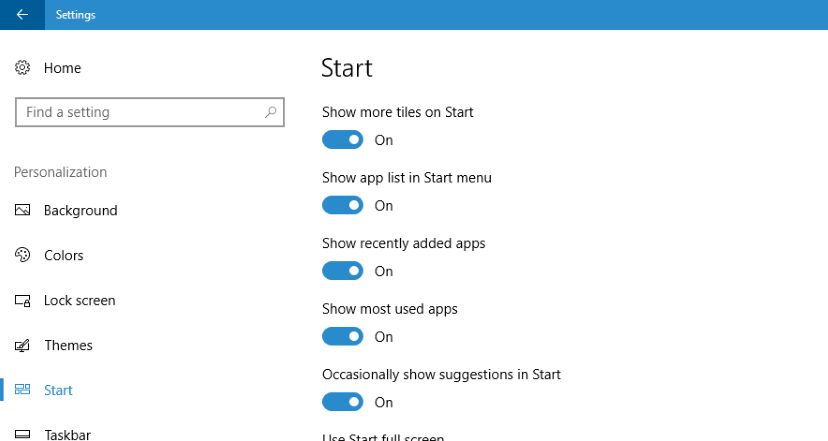Click the Home link
828x441 pixels.
62,68
